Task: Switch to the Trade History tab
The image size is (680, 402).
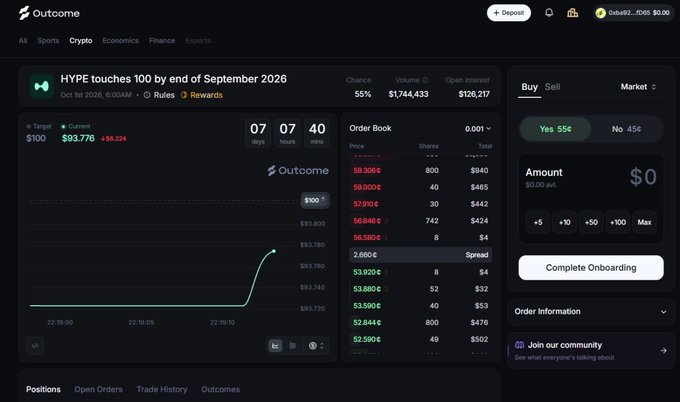Action: 162,389
